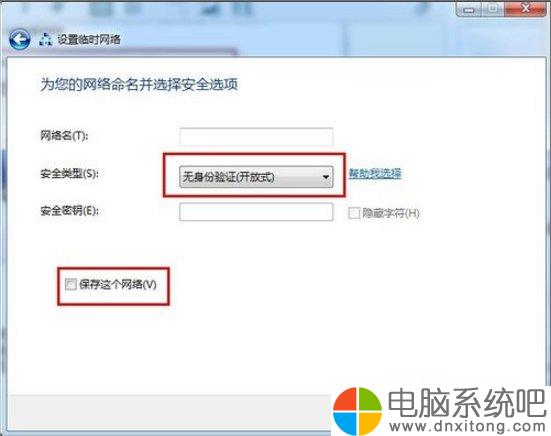Click the 网络名(T) label
Viewport: 551px width, 436px height.
pos(64,135)
